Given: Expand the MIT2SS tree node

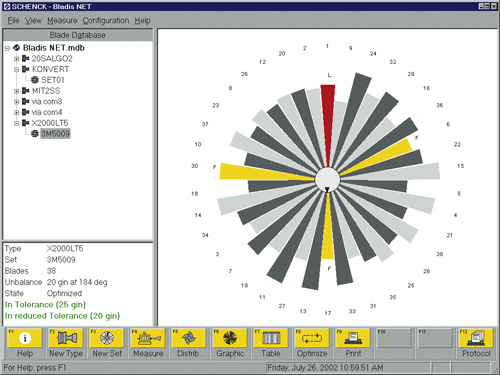Looking at the screenshot, I should tap(16, 91).
